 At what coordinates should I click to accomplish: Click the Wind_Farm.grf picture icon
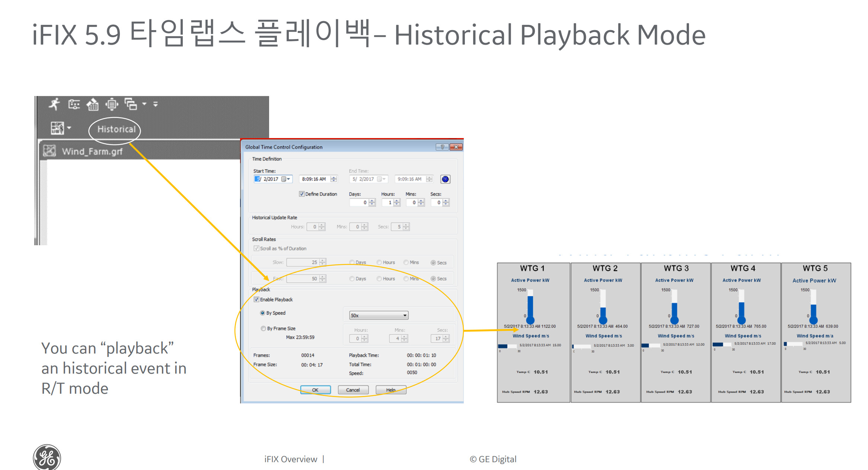50,151
